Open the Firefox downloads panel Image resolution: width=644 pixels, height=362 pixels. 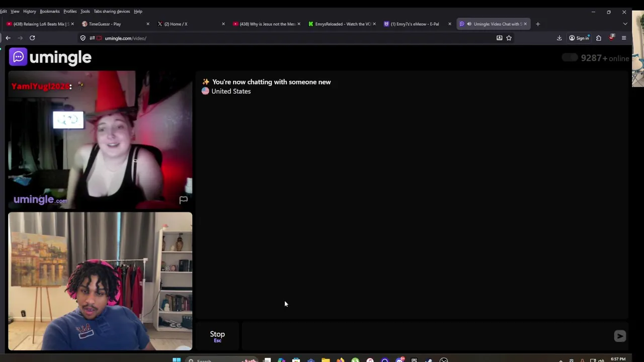pyautogui.click(x=559, y=38)
